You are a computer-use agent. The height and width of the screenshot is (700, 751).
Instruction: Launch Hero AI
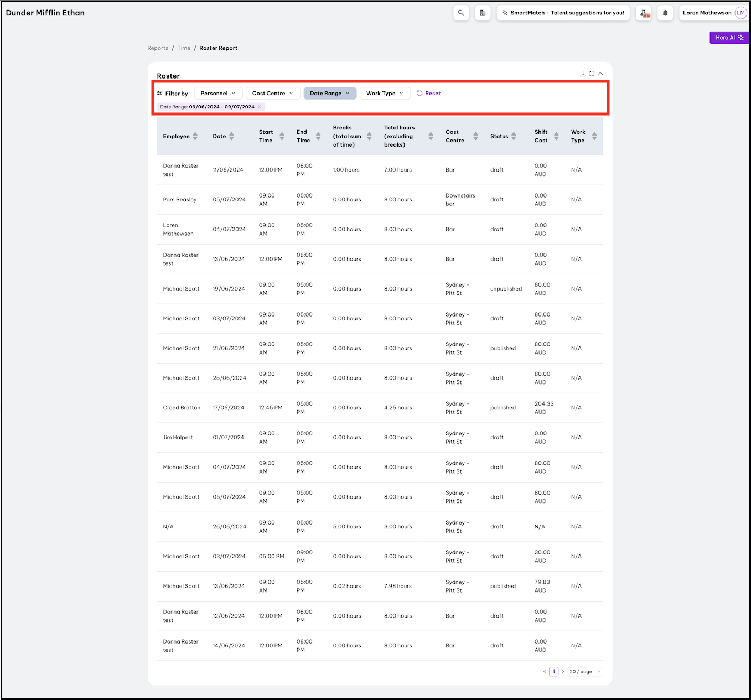729,38
